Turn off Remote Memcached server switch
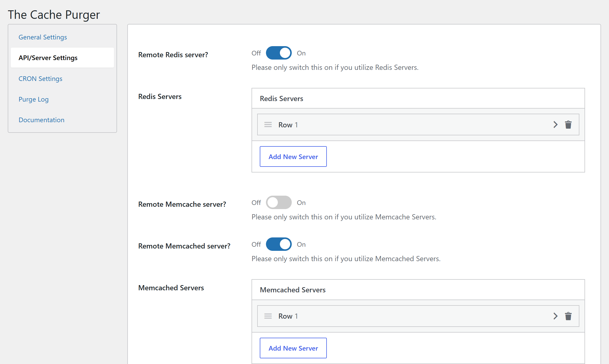This screenshot has width=609, height=364. tap(279, 244)
